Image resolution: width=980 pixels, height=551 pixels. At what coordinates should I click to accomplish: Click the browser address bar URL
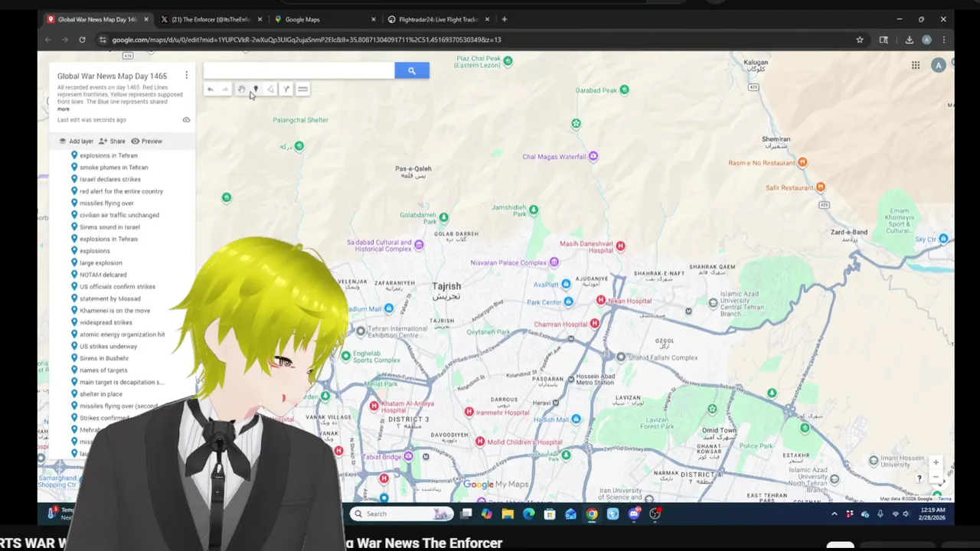click(306, 40)
